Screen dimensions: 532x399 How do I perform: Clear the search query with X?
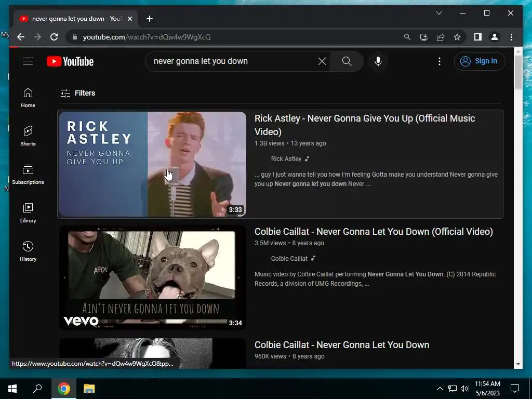point(322,61)
